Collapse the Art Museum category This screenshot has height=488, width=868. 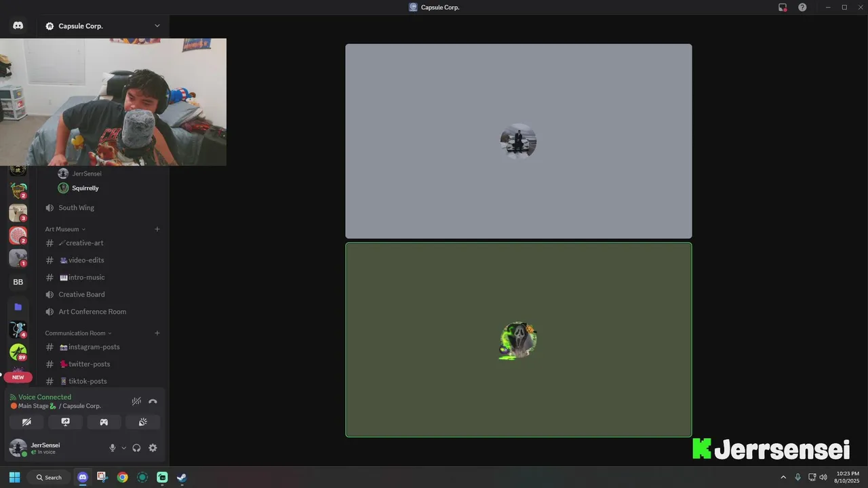[x=65, y=229]
